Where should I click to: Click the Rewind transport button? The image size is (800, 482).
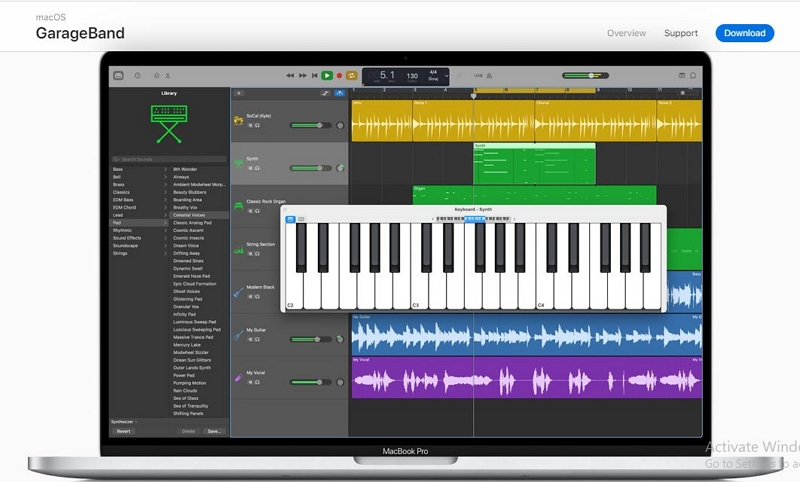[290, 75]
